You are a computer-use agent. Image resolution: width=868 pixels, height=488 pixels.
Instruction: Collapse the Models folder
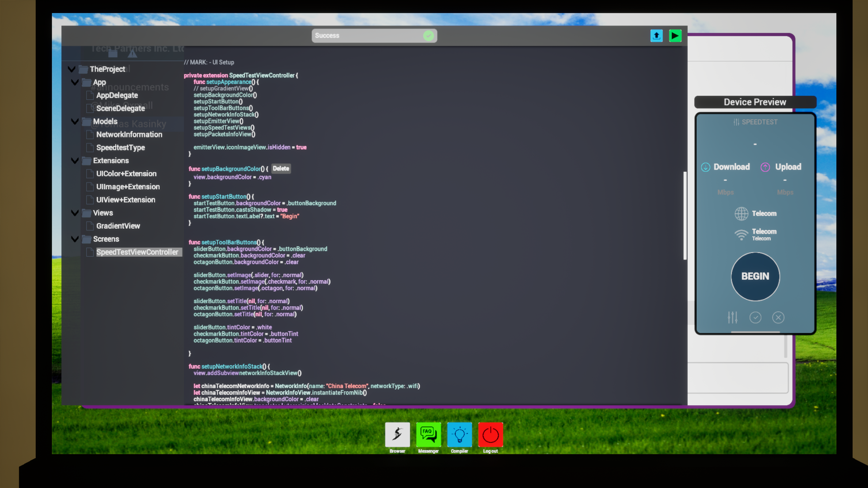(75, 121)
